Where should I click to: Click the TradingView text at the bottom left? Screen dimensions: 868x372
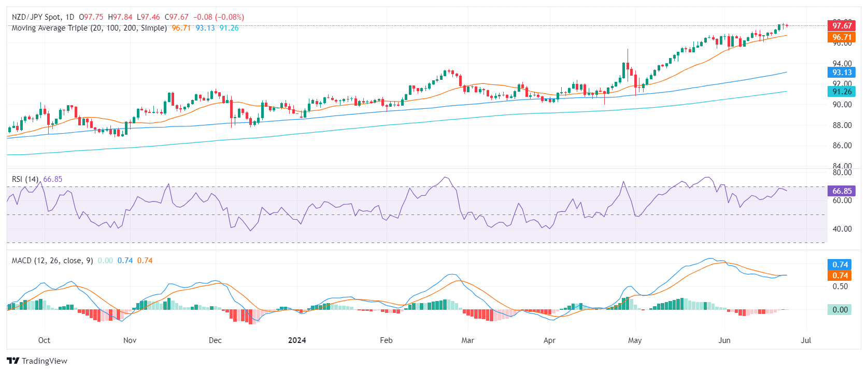(45, 361)
